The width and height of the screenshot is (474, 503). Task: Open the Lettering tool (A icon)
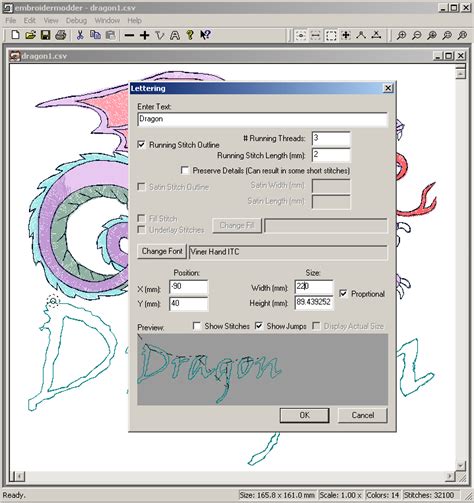(x=175, y=35)
